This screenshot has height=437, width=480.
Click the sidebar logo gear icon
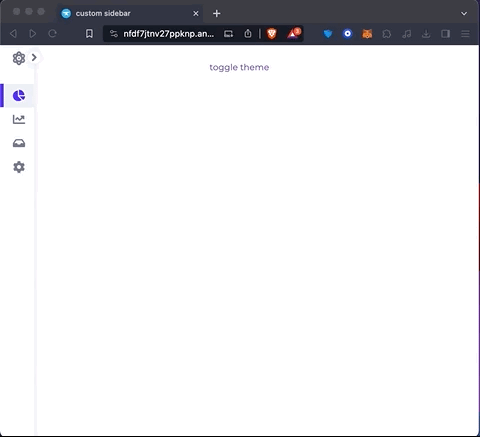click(x=19, y=58)
